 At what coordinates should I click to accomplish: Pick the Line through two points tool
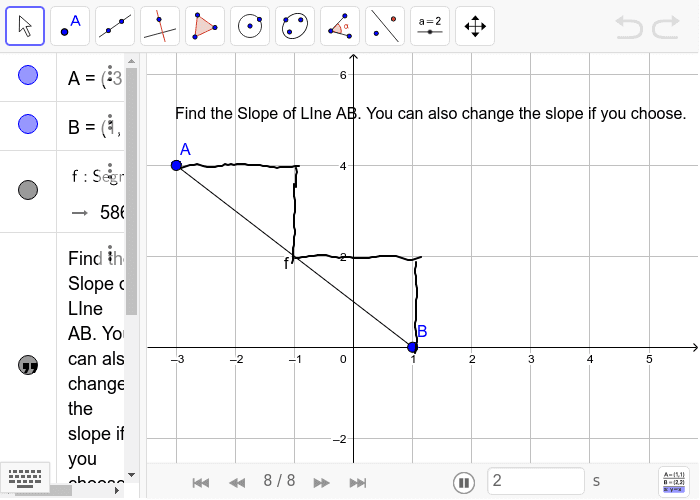coord(115,26)
